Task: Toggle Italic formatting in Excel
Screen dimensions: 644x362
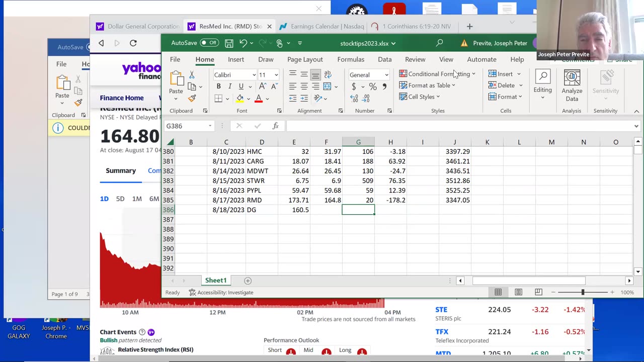Action: [x=230, y=86]
